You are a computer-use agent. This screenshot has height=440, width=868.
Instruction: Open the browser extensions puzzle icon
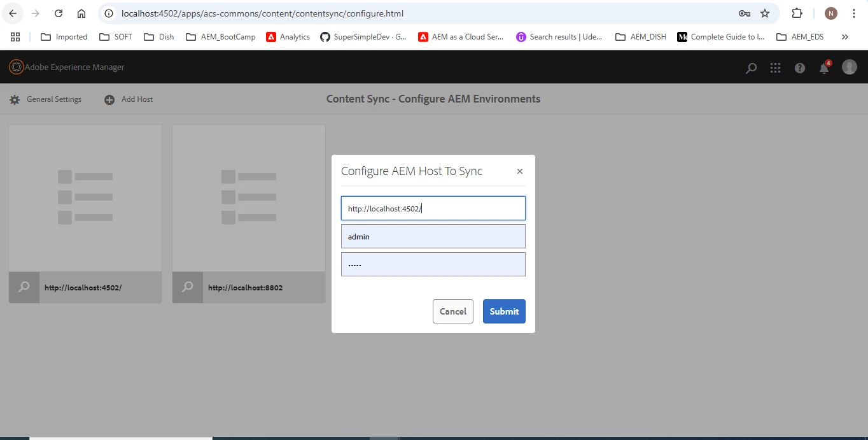[797, 13]
